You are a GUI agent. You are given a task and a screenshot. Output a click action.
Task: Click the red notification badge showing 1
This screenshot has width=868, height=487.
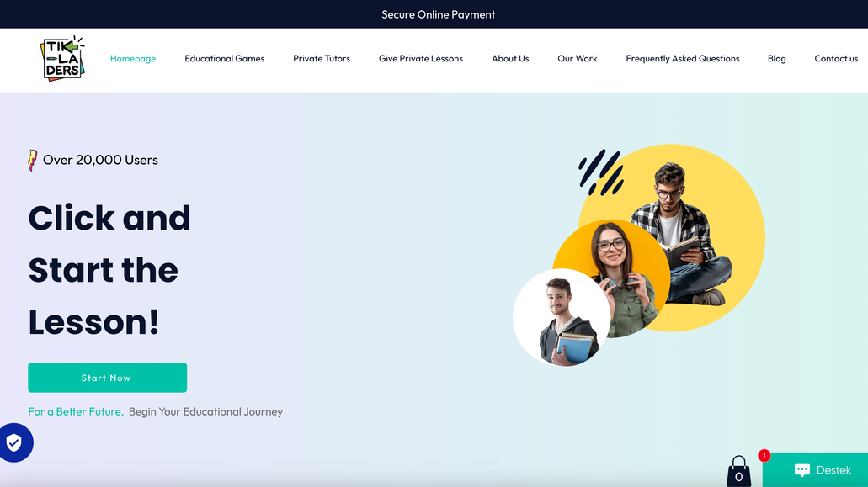(x=764, y=455)
